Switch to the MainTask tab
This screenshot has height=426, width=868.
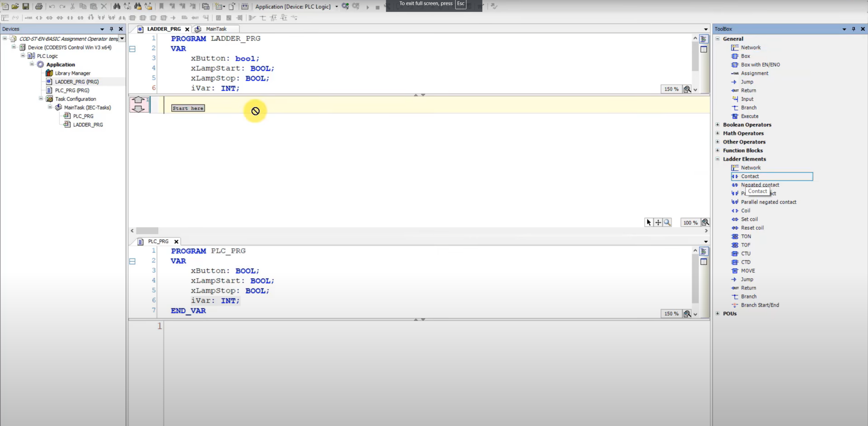(216, 29)
